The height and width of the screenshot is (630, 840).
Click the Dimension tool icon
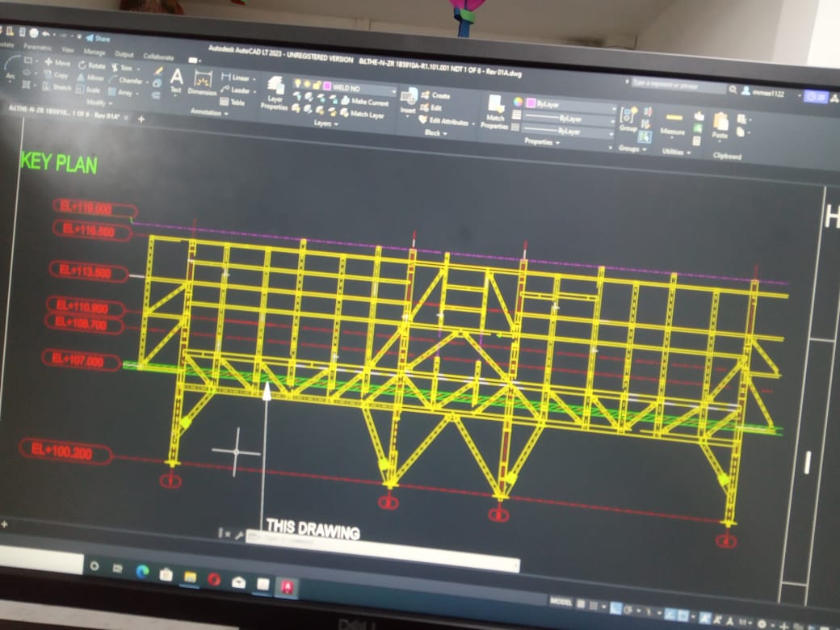click(x=202, y=82)
